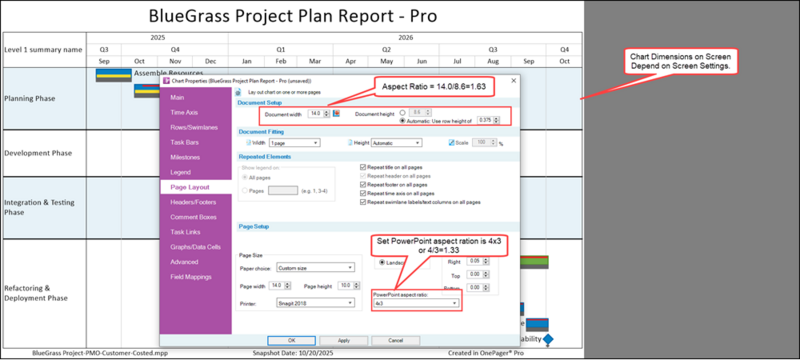Click the Bottom margin spinner arrows

pos(487,288)
